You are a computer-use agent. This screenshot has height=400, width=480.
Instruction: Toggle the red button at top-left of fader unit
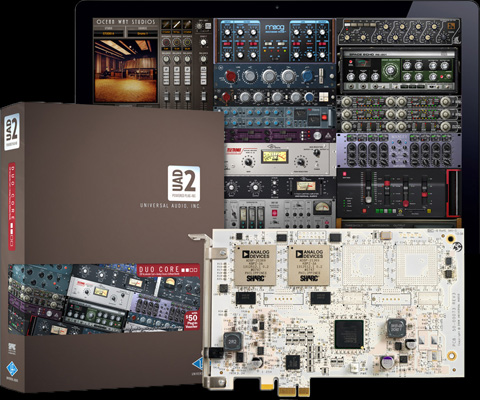344,174
